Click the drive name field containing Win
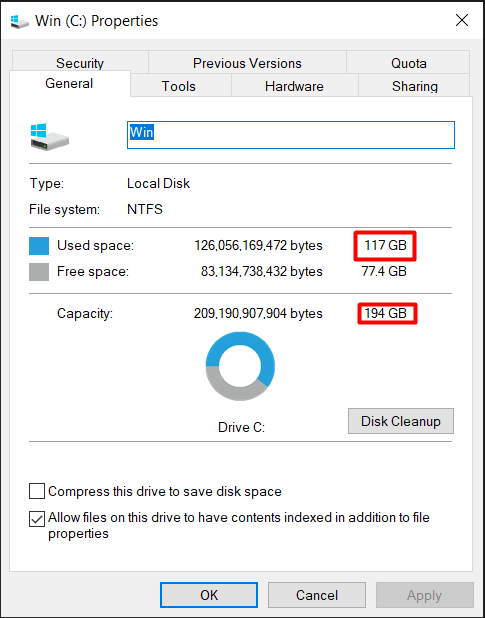 [x=291, y=135]
